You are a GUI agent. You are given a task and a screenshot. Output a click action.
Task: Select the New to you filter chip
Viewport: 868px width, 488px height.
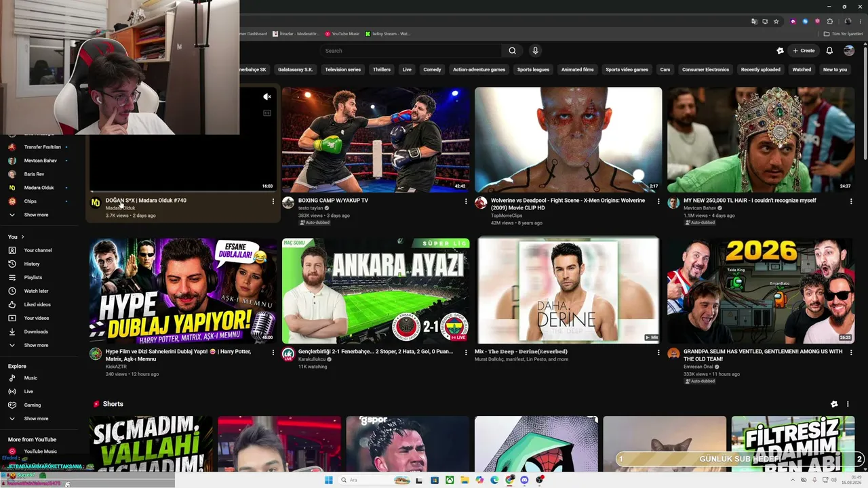(835, 70)
